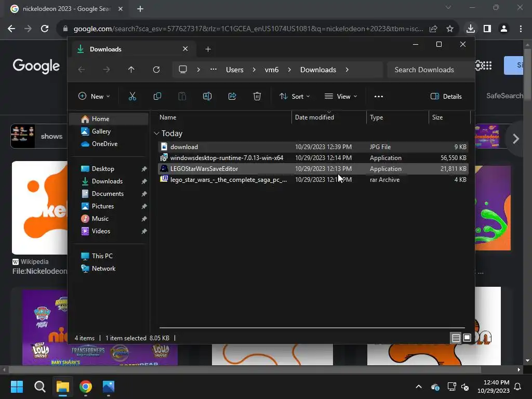
Task: Select the download JPG file
Action: (313, 147)
